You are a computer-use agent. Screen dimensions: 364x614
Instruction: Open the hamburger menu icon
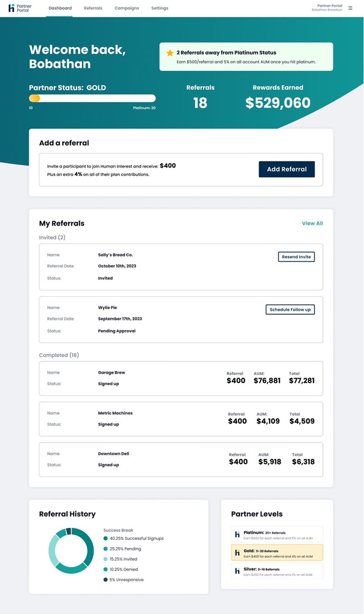click(x=350, y=8)
